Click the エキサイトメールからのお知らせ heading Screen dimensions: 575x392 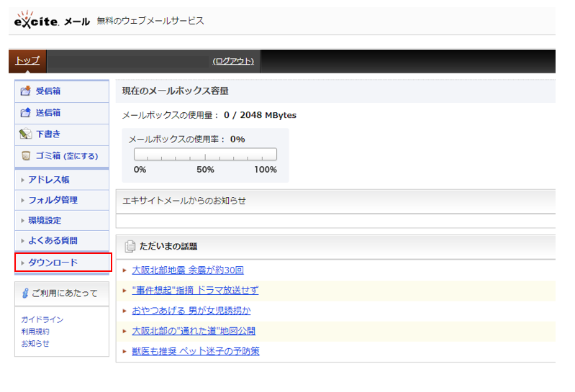point(184,201)
